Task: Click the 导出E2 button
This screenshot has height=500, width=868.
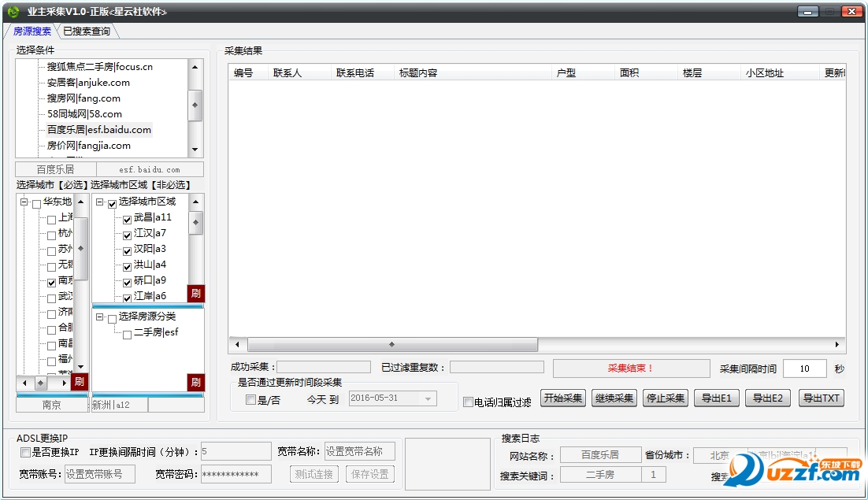Action: tap(768, 398)
